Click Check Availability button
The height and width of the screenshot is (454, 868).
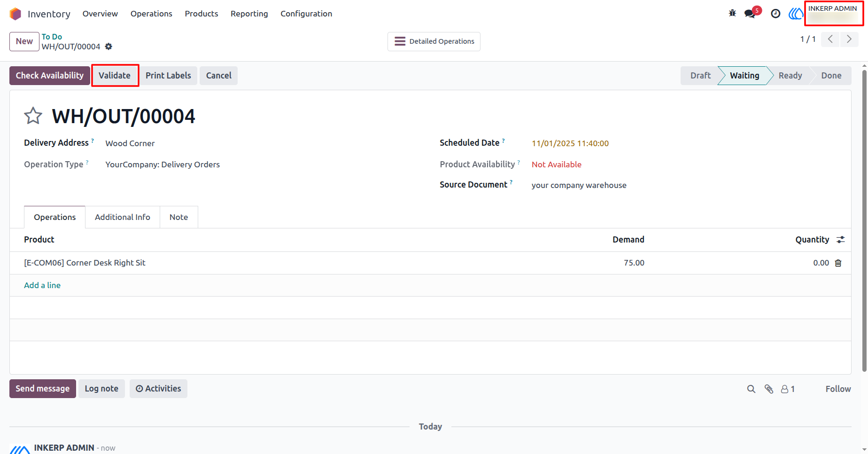[50, 76]
